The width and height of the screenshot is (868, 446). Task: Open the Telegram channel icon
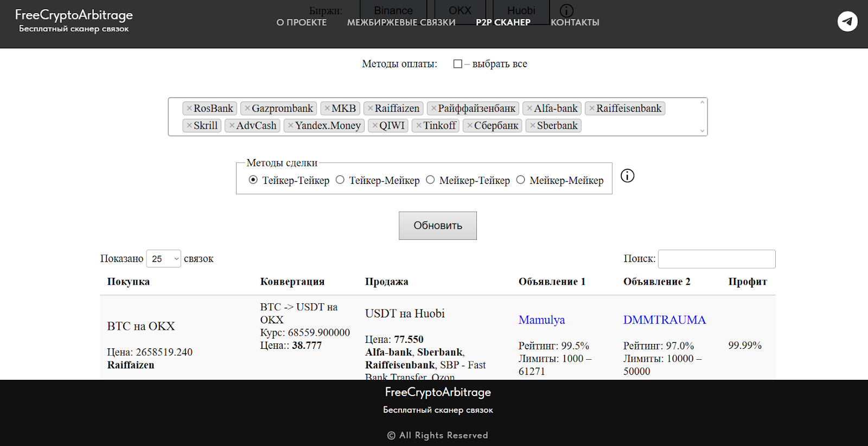click(x=847, y=22)
